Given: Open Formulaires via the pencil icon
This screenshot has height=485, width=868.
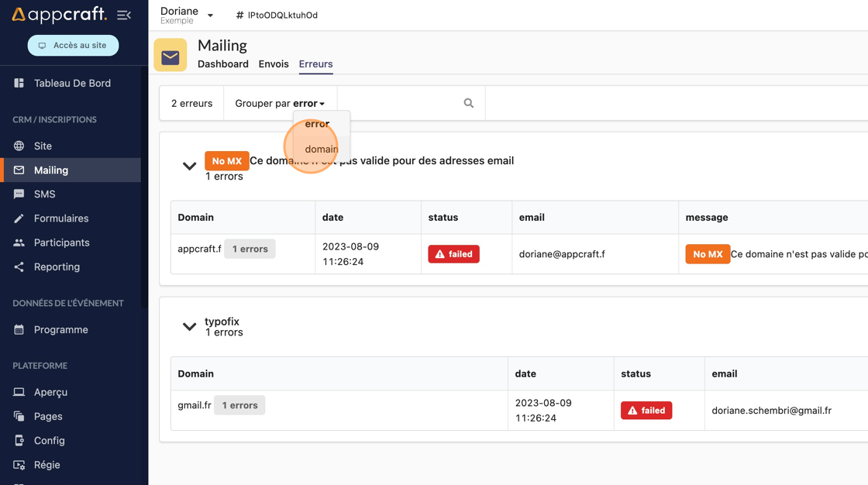Looking at the screenshot, I should 19,218.
